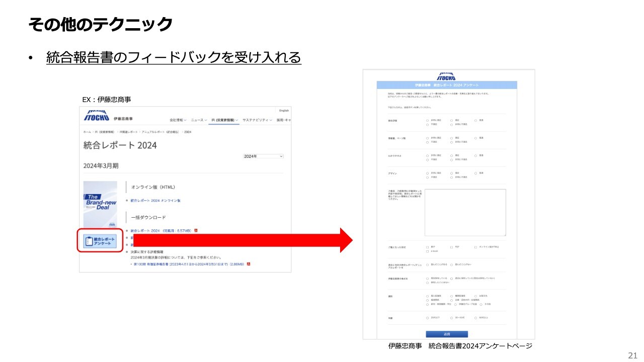Click PDF icon beside 有価証券報告書 (2.86MB)
This screenshot has width=644, height=362.
(248, 264)
